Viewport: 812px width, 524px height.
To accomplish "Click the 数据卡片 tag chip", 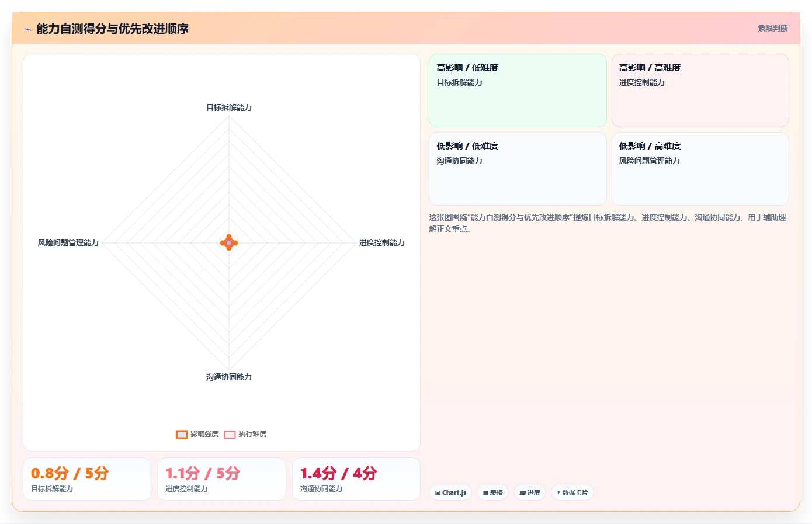I will pos(572,492).
